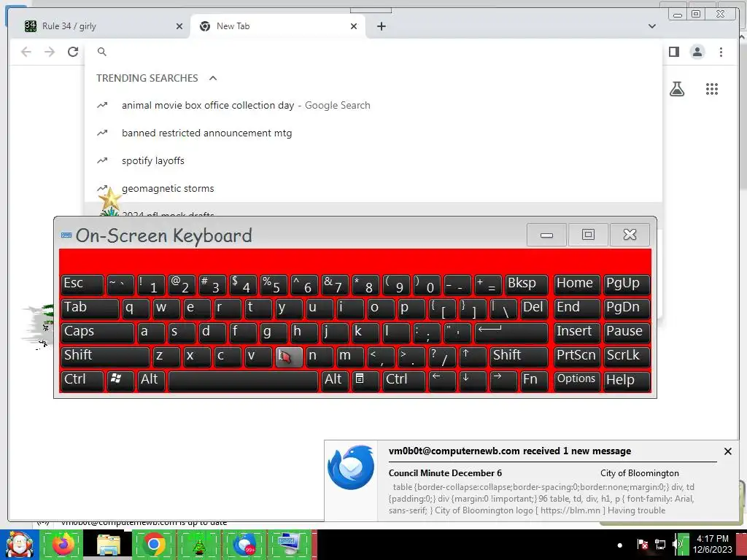Toggle Caps lock on On-Screen Keyboard
The image size is (747, 560).
point(97,332)
